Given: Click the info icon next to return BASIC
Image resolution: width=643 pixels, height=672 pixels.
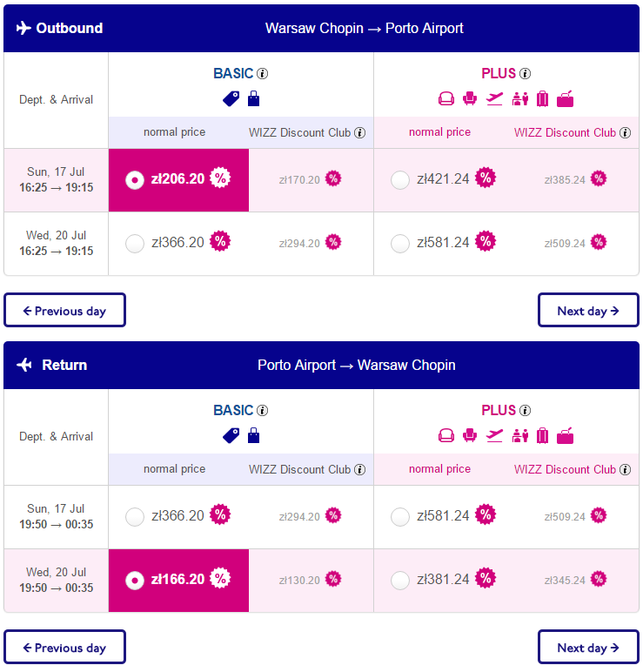Looking at the screenshot, I should 262,411.
